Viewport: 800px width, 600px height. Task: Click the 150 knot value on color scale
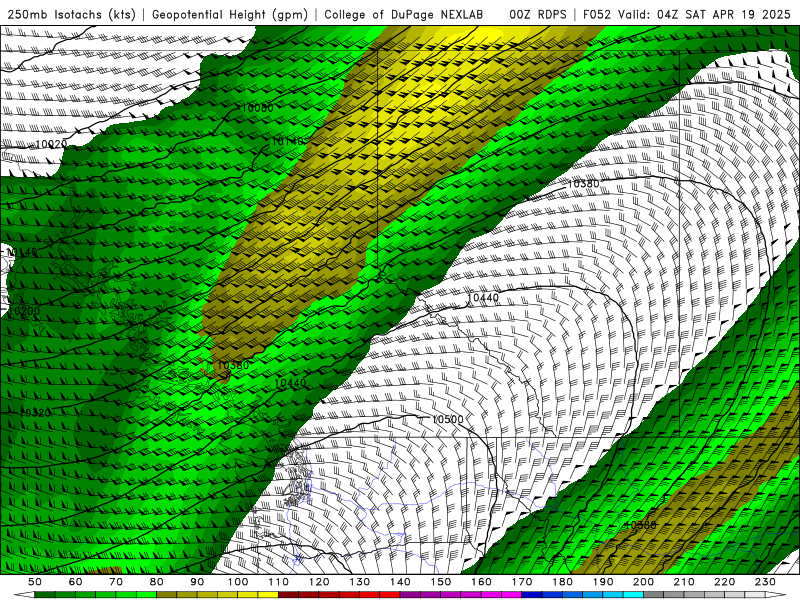440,582
